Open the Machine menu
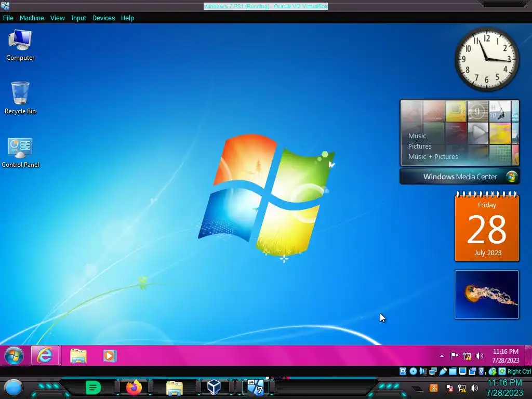 pos(32,18)
